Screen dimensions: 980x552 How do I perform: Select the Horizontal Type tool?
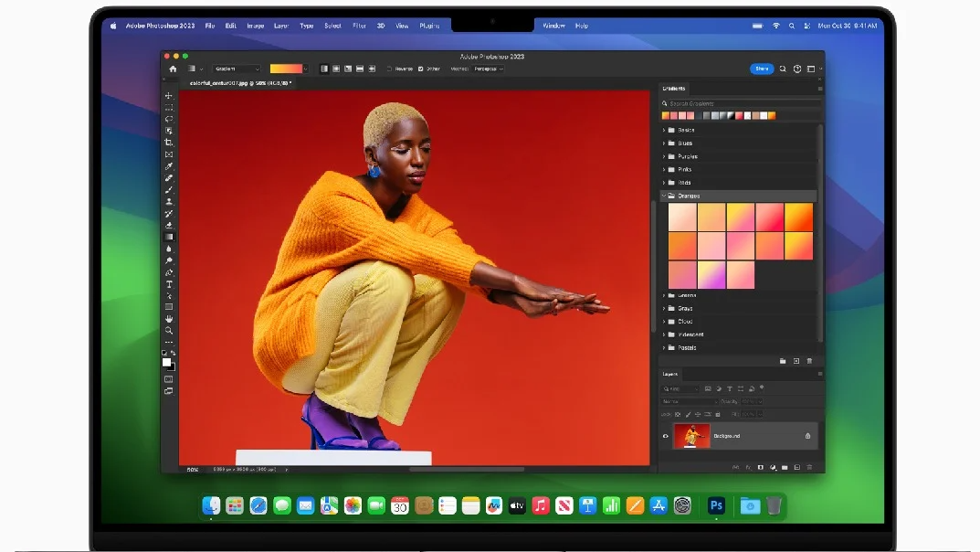[x=169, y=284]
